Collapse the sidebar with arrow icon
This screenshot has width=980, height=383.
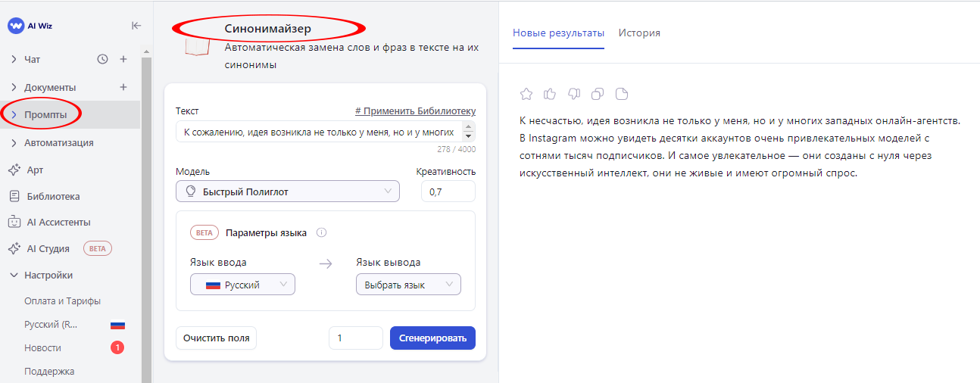point(136,25)
